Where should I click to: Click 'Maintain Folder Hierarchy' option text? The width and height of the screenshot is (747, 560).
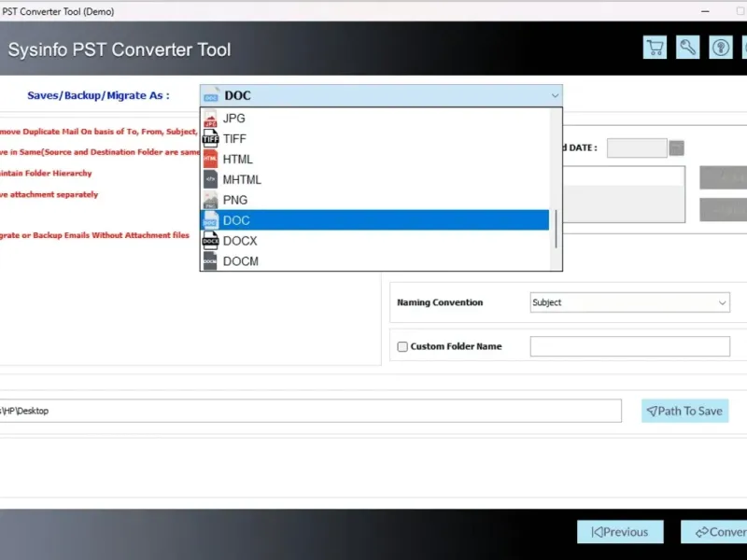[46, 174]
